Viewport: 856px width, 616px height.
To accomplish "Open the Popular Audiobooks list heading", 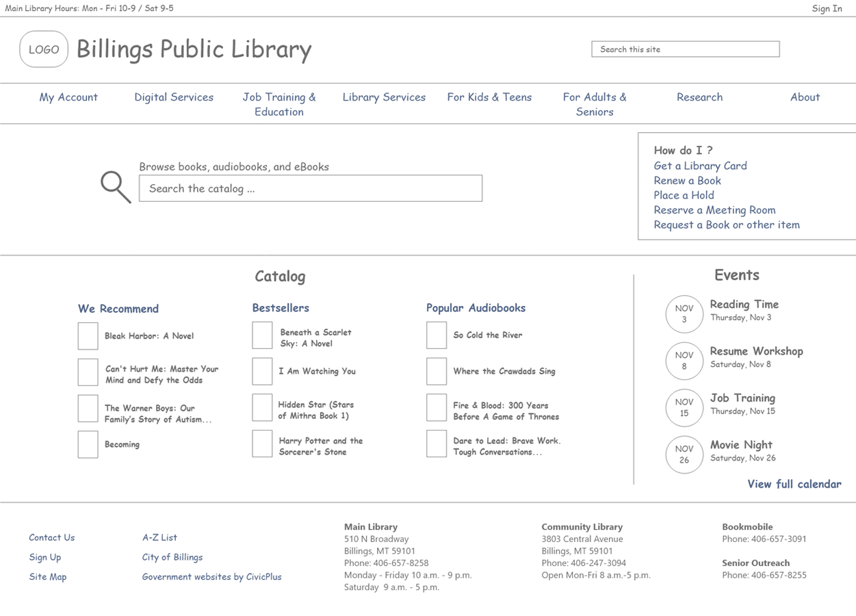I will pos(476,308).
